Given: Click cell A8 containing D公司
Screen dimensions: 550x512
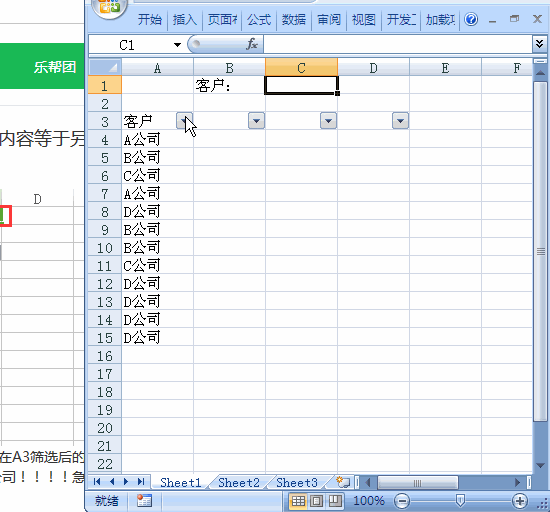Looking at the screenshot, I should [157, 211].
